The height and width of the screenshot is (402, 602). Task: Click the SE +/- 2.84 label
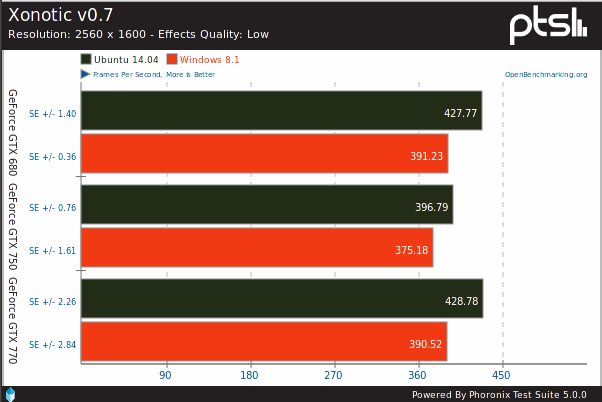53,345
